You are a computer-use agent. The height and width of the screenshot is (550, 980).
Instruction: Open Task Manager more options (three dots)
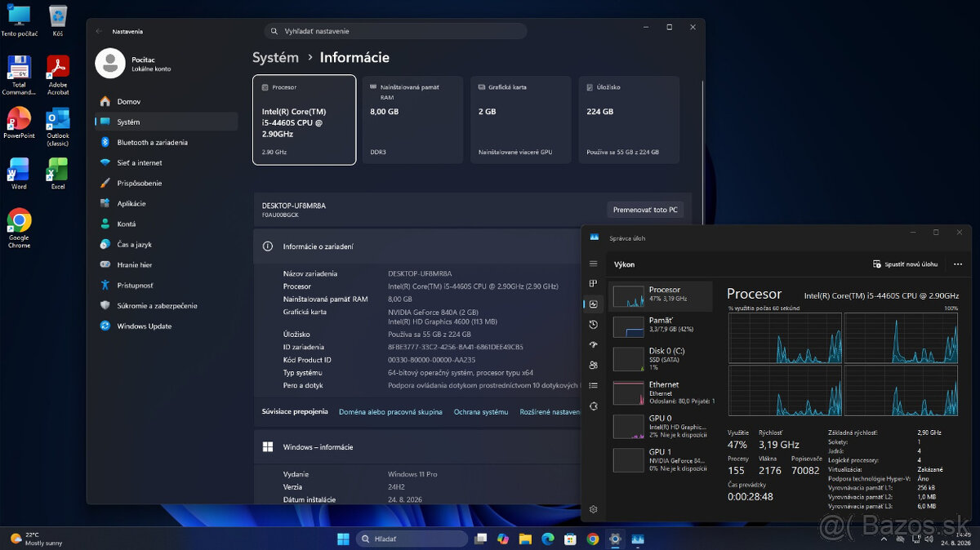(958, 264)
